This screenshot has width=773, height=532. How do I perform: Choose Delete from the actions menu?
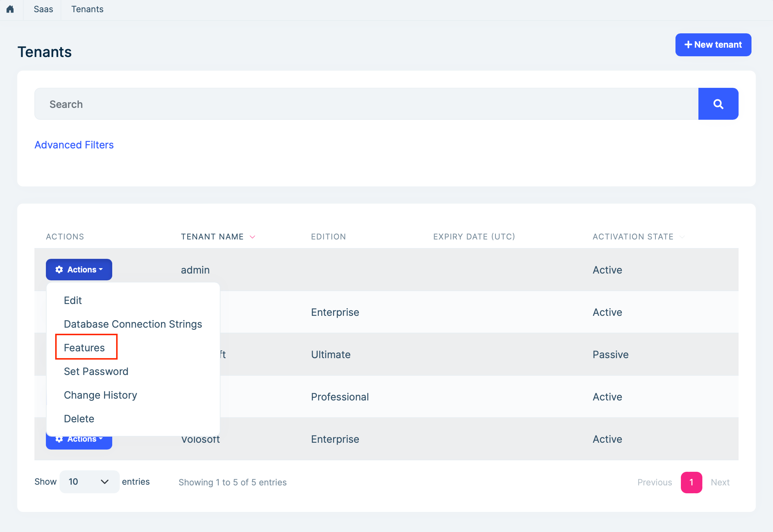pos(79,419)
